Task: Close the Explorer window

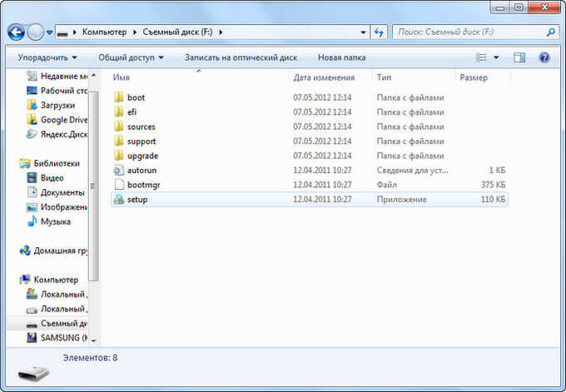Action: (x=544, y=7)
